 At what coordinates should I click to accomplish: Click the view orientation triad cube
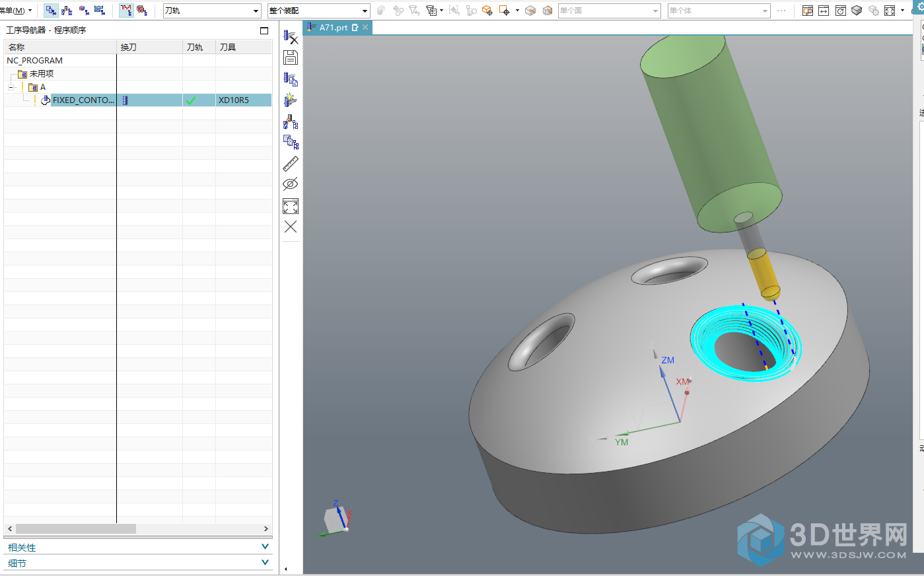[336, 519]
